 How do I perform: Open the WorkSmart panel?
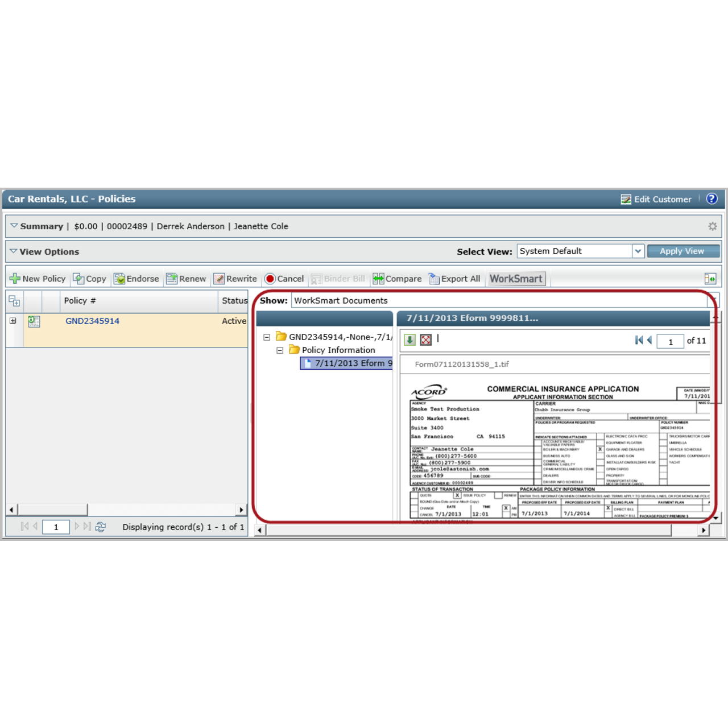[515, 278]
